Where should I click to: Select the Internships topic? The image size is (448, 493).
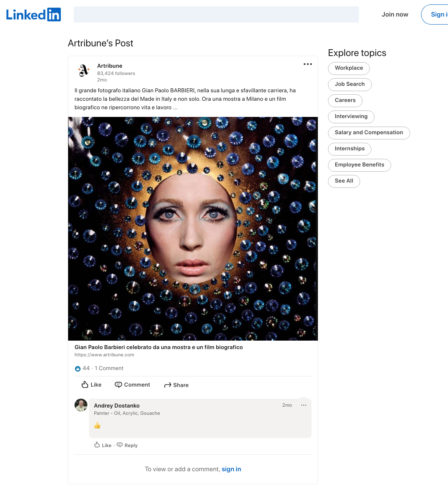coord(350,149)
